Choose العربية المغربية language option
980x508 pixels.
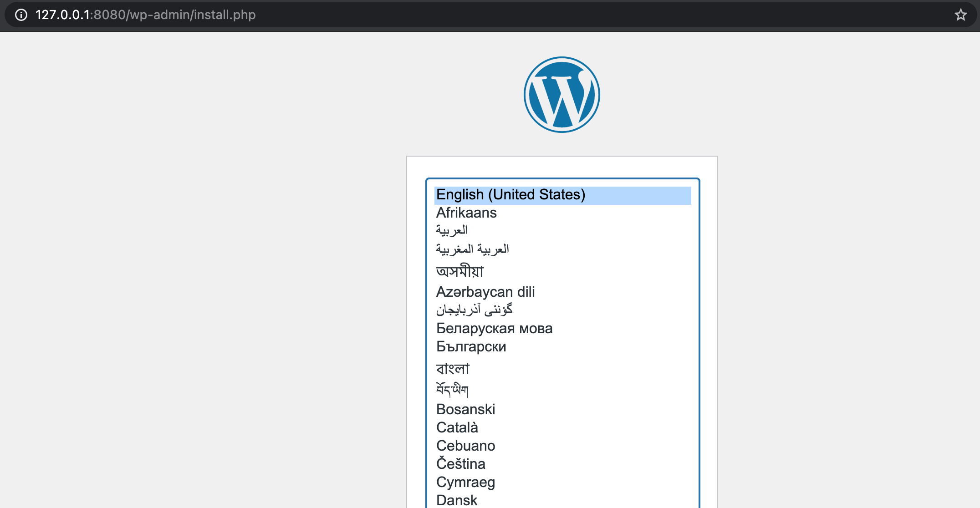pyautogui.click(x=472, y=249)
